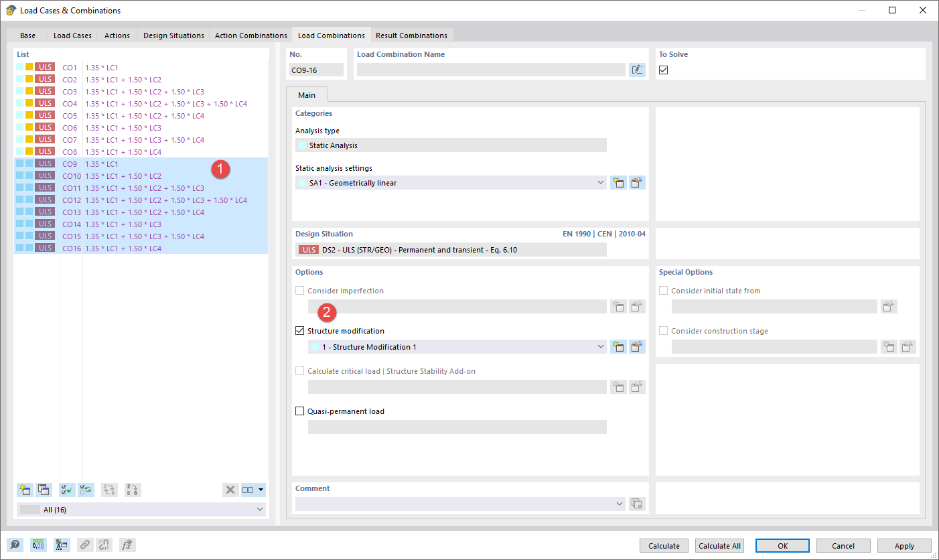Viewport: 939px width, 560px height.
Task: Delete the selected load combinations
Action: point(230,490)
